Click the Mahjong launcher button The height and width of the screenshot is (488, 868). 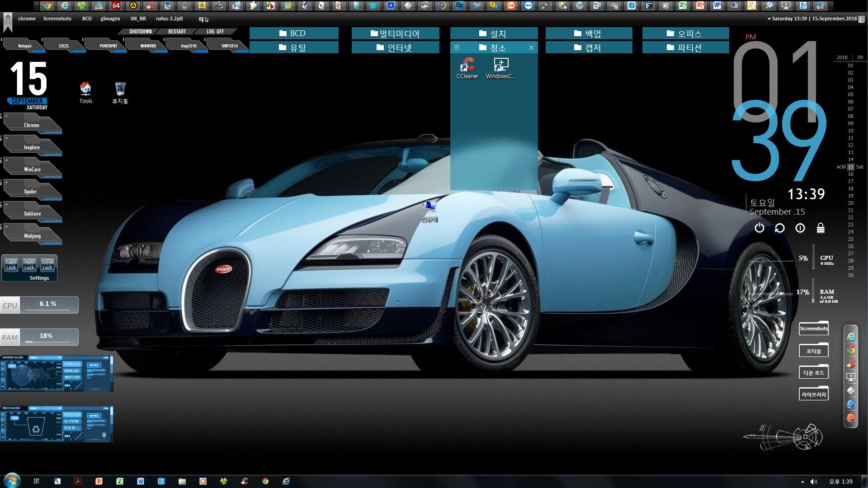33,235
